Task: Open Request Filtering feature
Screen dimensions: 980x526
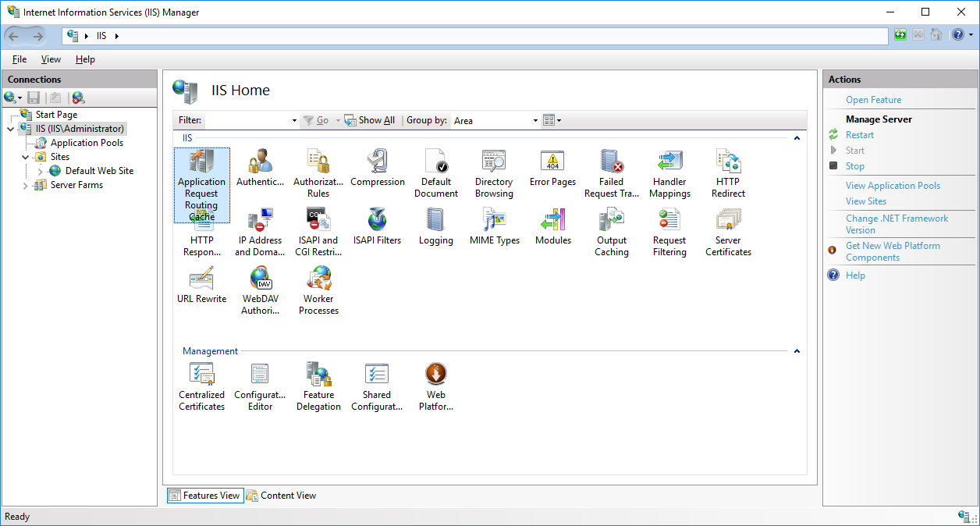Action: pos(670,232)
